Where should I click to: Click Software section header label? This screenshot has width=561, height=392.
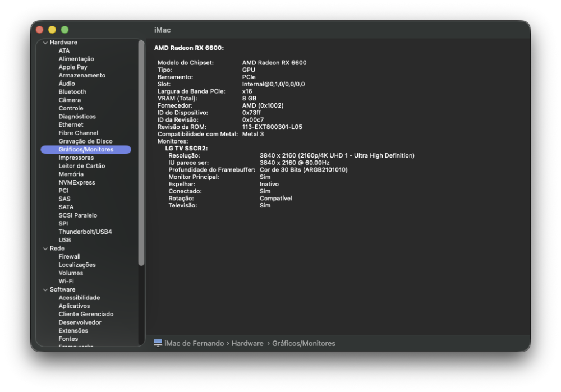coord(63,289)
